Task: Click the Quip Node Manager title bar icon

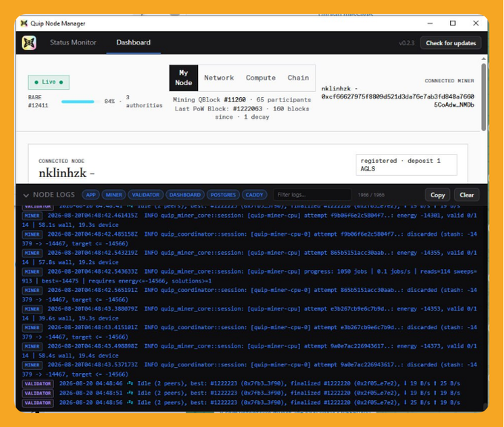Action: (x=24, y=23)
